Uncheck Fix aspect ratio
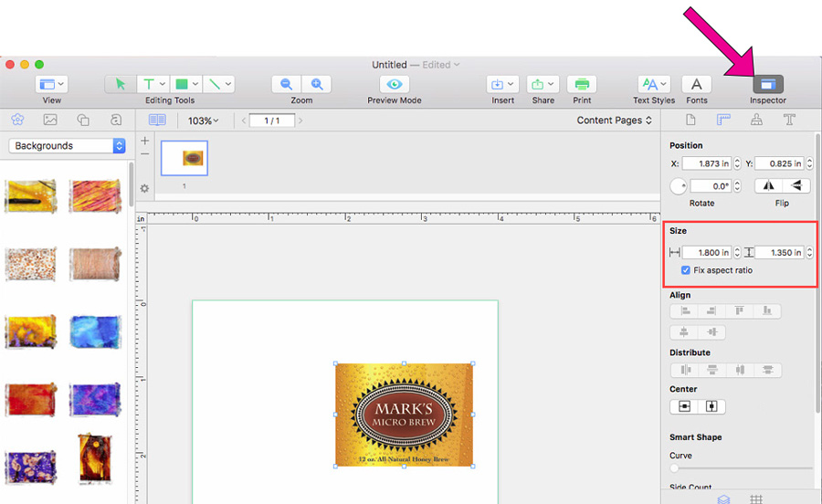The width and height of the screenshot is (822, 504). pos(685,270)
